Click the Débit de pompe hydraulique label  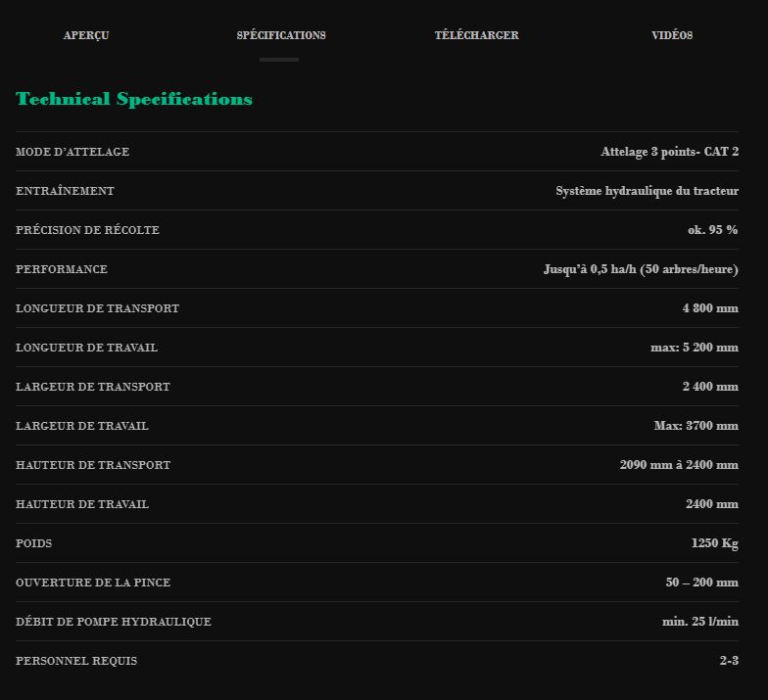pos(114,622)
